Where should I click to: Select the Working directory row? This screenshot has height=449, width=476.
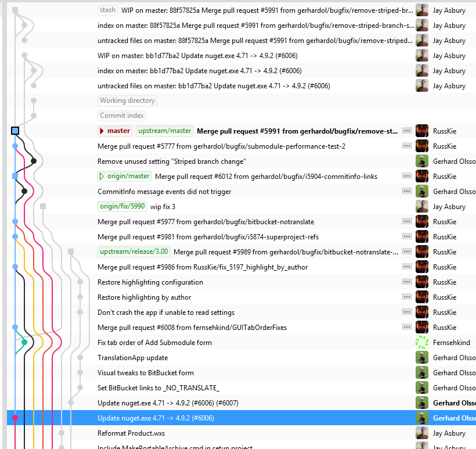127,100
